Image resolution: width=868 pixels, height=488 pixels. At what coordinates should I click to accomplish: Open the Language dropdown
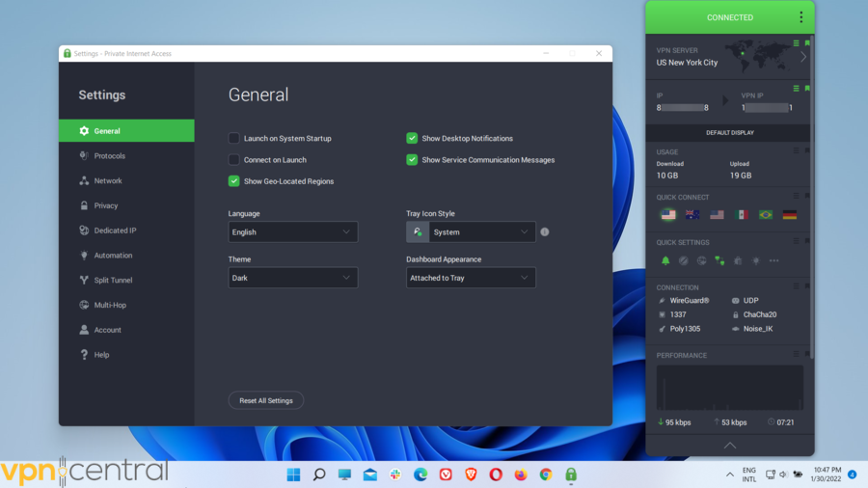tap(292, 232)
